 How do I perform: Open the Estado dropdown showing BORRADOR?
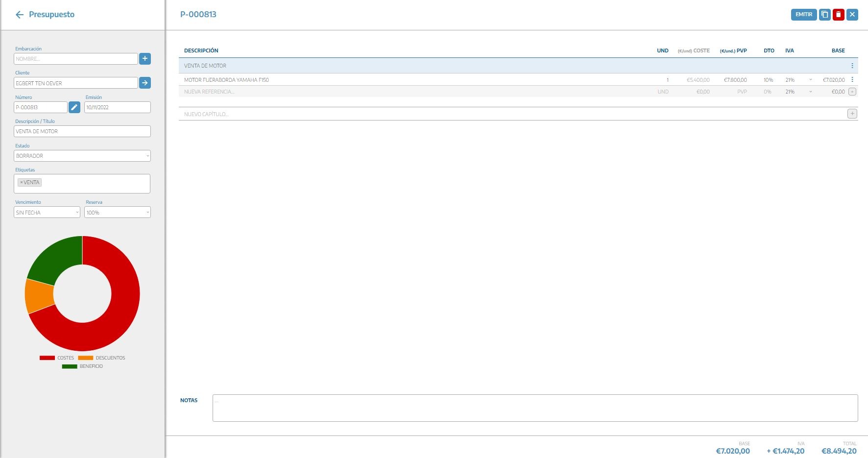[82, 156]
